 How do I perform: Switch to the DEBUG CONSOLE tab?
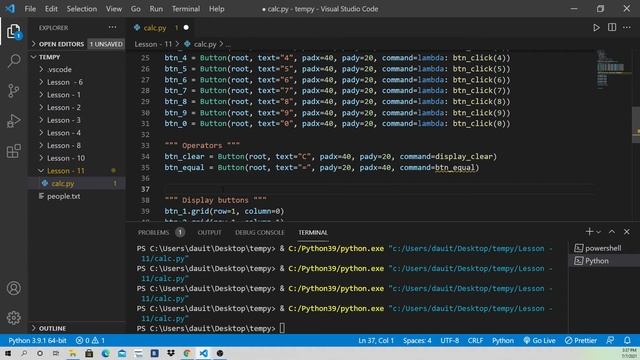pyautogui.click(x=260, y=232)
